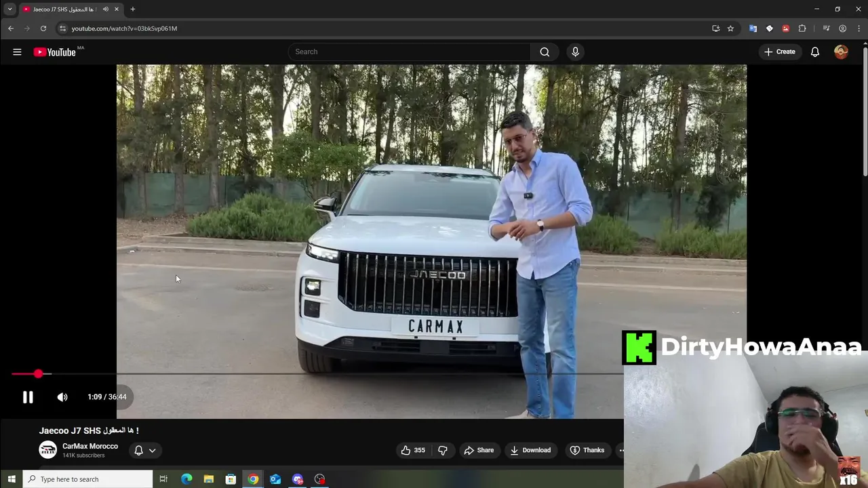Open Chrome media controls icon
This screenshot has height=488, width=868.
[x=826, y=28]
